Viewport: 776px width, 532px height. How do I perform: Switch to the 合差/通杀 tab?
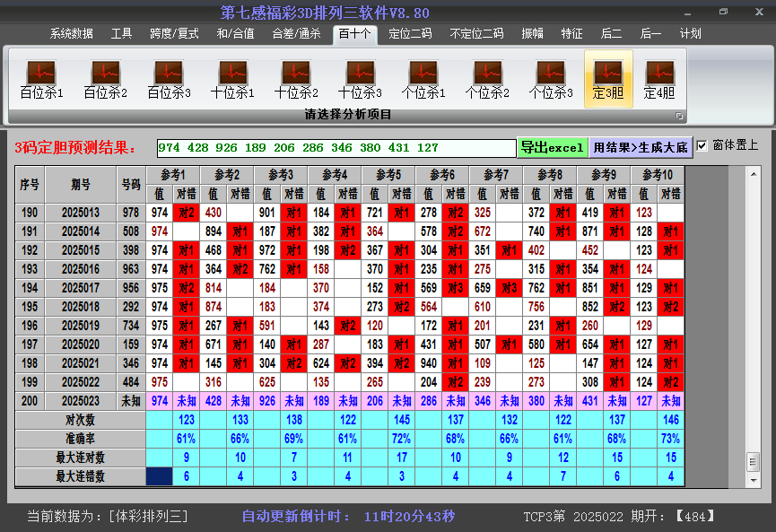296,34
